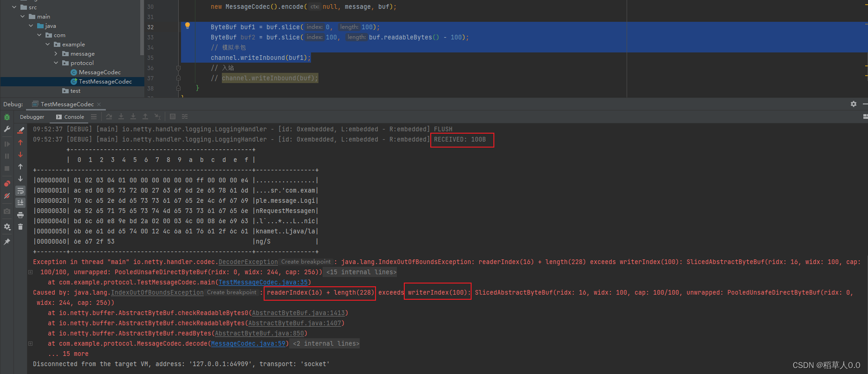Click the white down arrow in the console
The width and height of the screenshot is (868, 374).
tap(20, 179)
